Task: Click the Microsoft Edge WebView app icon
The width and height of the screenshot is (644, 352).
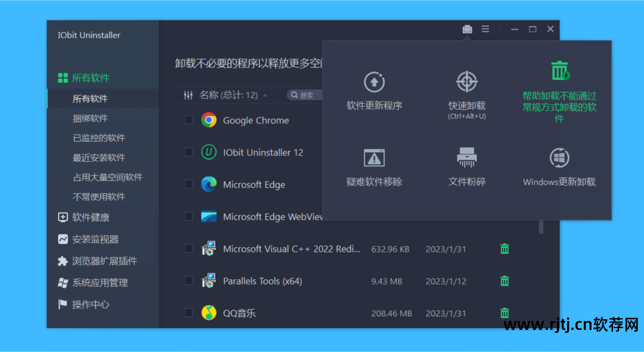Action: (x=209, y=216)
